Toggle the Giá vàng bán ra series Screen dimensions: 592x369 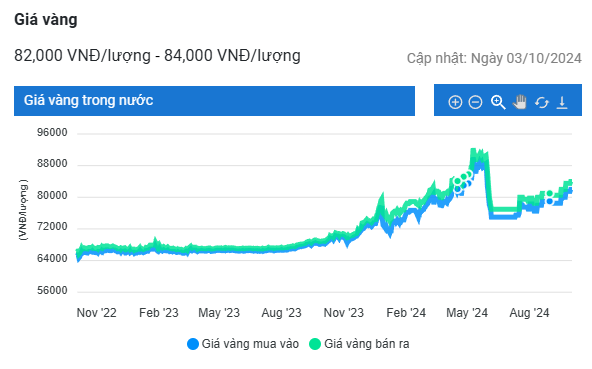coord(359,344)
